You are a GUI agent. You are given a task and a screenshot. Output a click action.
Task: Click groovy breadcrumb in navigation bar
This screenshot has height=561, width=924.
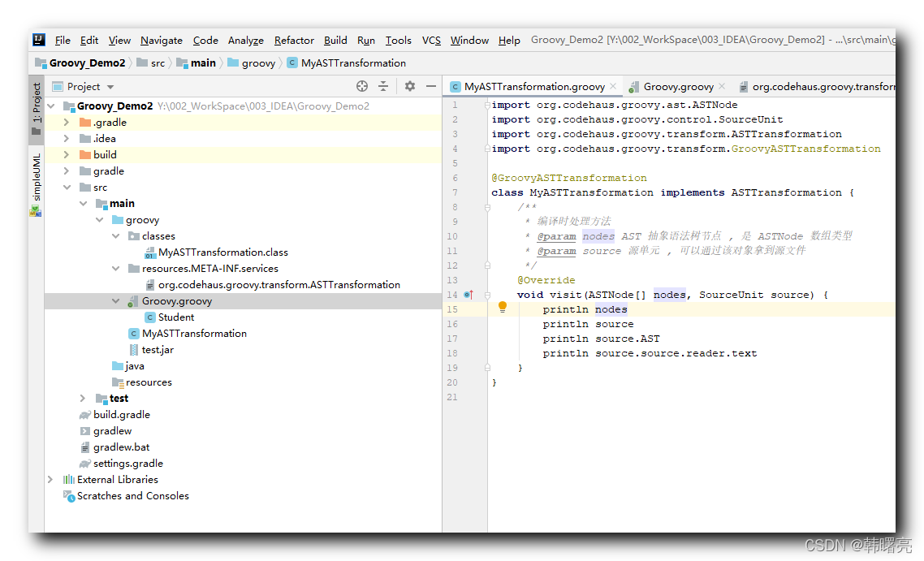[252, 63]
